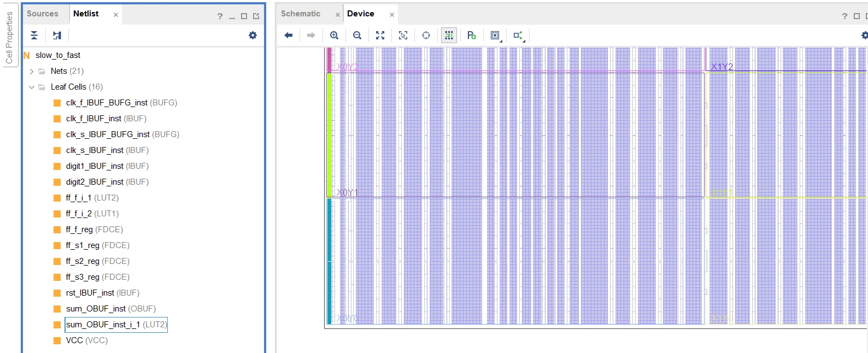Select the clk_s_IBUF_inst (IBUF) cell
The height and width of the screenshot is (353, 868).
[x=107, y=150]
